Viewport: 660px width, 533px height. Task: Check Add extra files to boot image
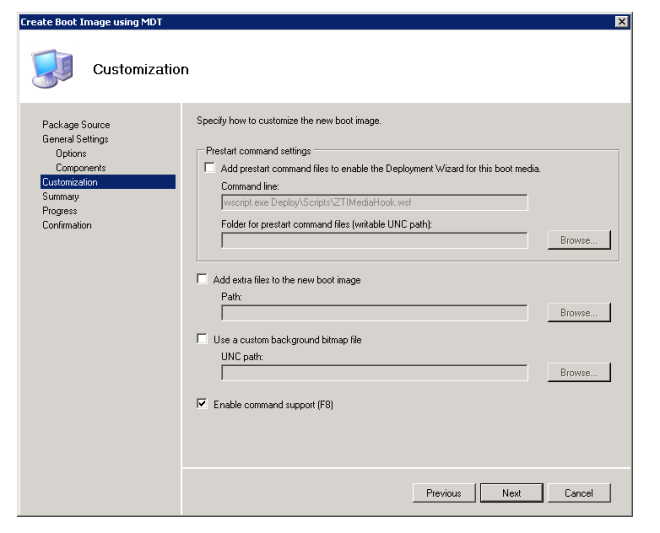(204, 280)
